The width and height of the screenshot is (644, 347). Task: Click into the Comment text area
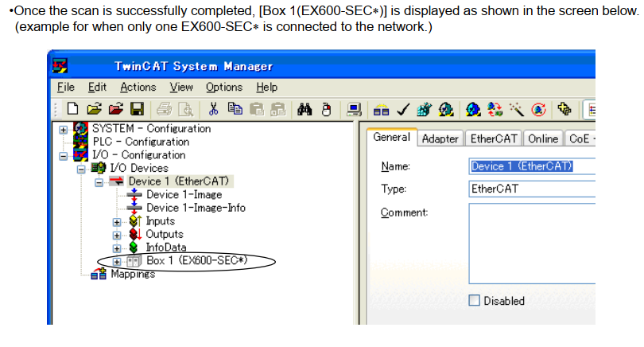pyautogui.click(x=532, y=244)
